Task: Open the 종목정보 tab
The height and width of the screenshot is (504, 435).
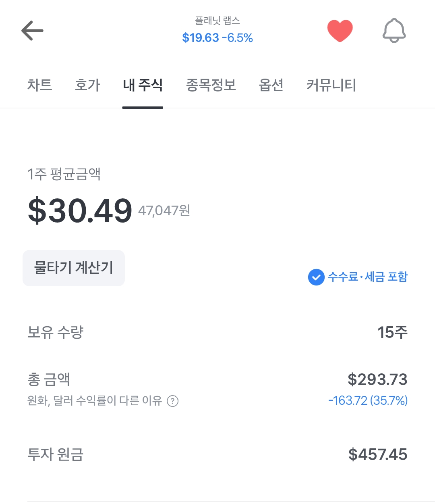Action: (211, 85)
